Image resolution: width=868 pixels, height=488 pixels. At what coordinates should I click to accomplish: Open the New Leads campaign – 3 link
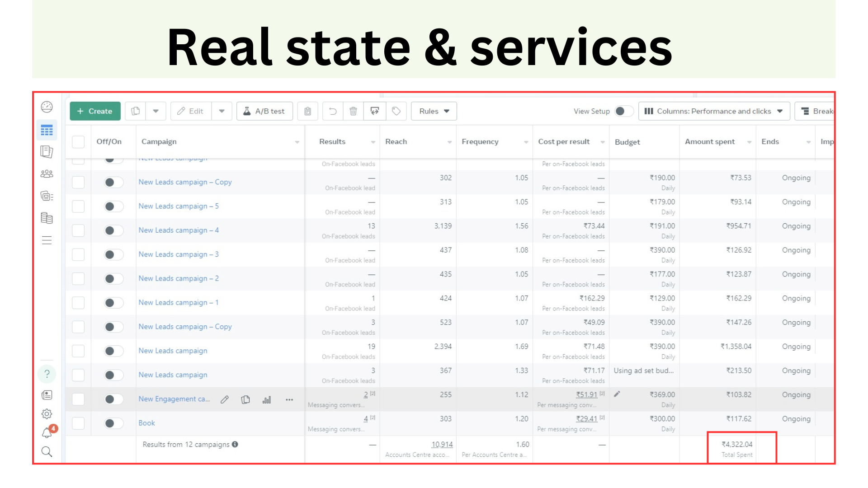[x=179, y=254]
